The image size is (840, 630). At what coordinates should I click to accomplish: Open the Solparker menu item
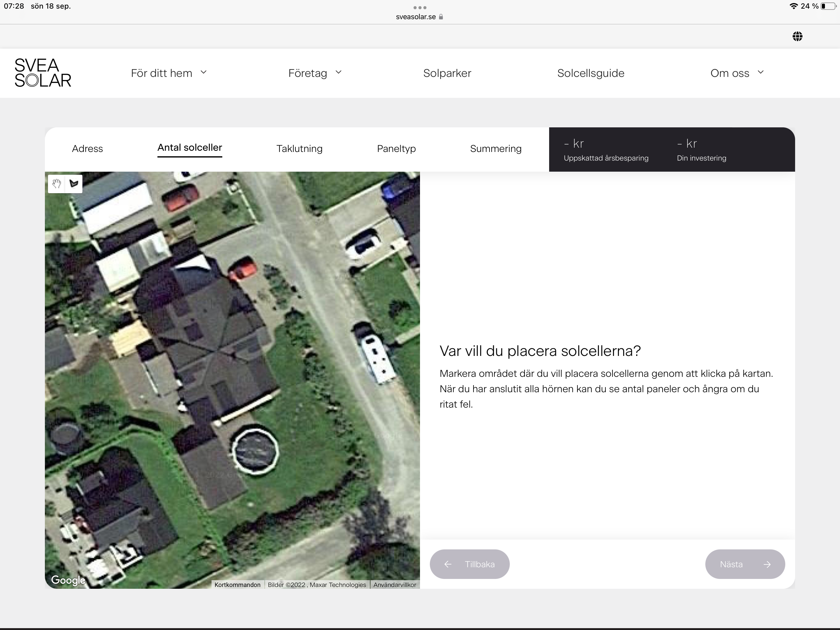click(447, 73)
